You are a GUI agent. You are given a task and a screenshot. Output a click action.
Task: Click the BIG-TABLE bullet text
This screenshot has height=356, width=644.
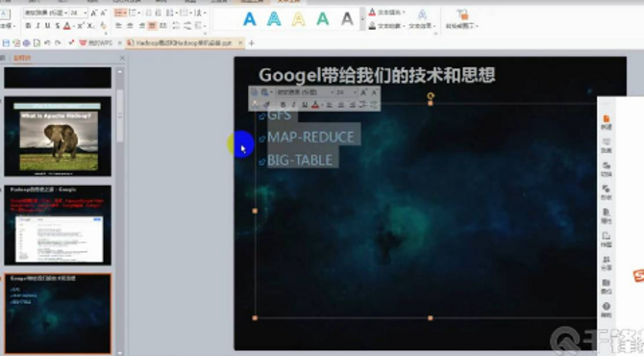(300, 160)
